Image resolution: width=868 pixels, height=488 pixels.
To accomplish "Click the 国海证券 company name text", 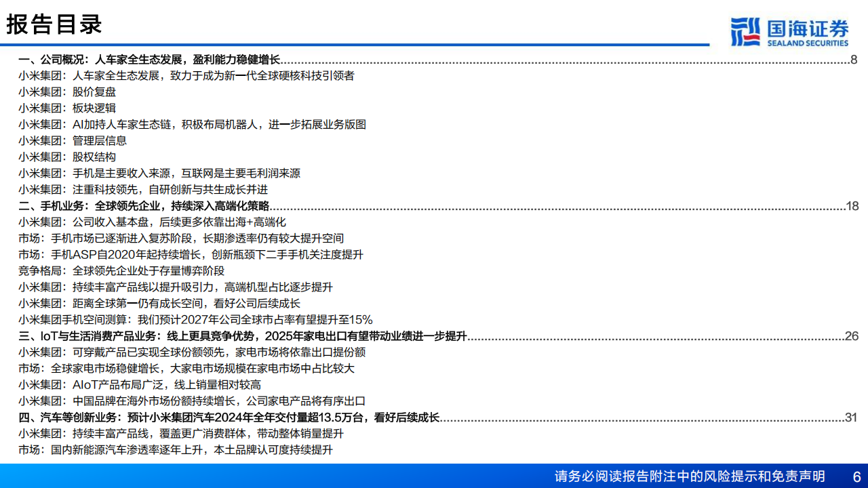I will [808, 28].
